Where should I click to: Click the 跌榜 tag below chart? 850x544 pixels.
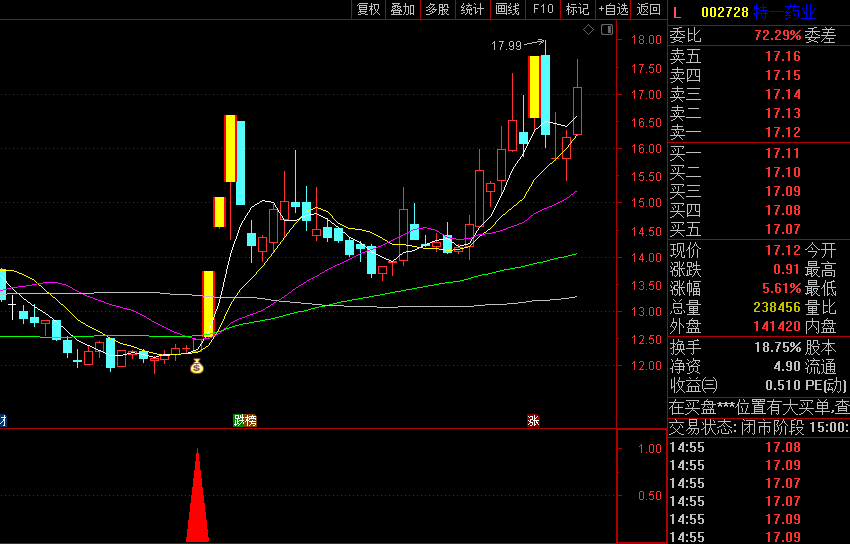pyautogui.click(x=244, y=420)
